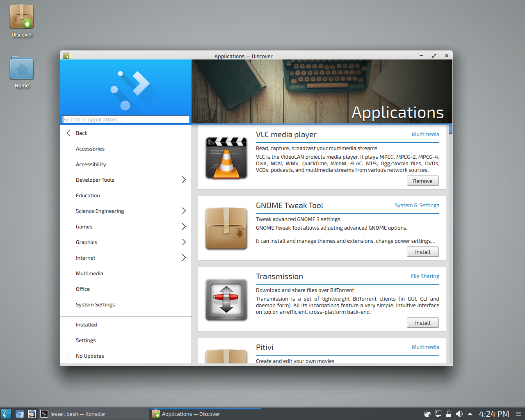Select the Multimedia category in sidebar
Viewport: 525px width, 420px height.
coord(126,273)
